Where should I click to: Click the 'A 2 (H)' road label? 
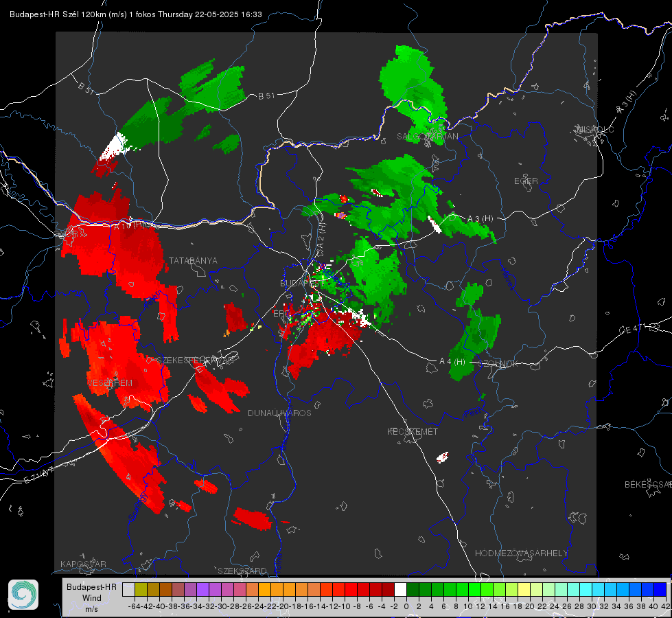click(x=321, y=236)
